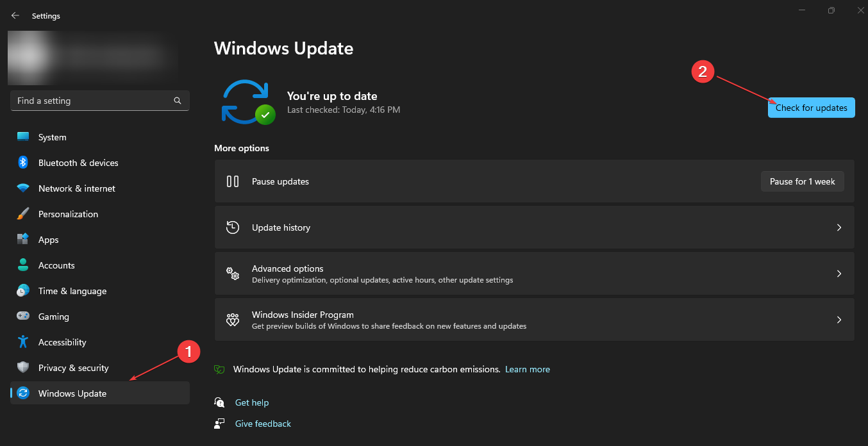
Task: Click the Accounts person icon
Action: [x=23, y=265]
